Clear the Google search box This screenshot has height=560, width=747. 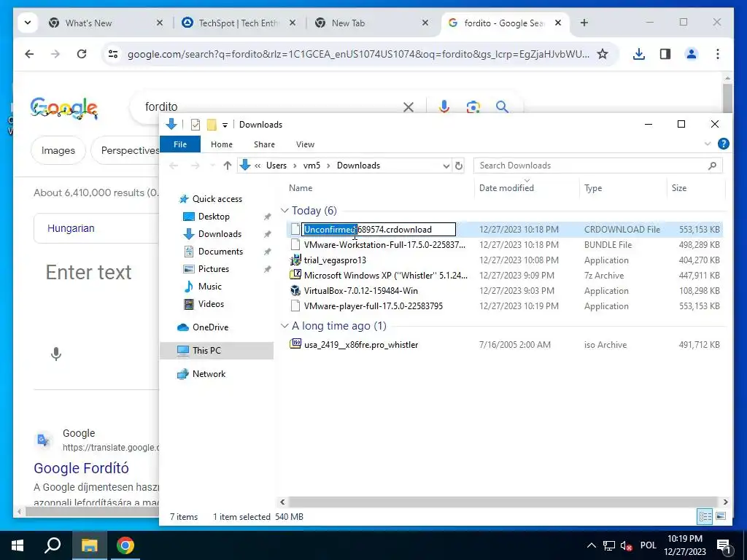(x=409, y=107)
